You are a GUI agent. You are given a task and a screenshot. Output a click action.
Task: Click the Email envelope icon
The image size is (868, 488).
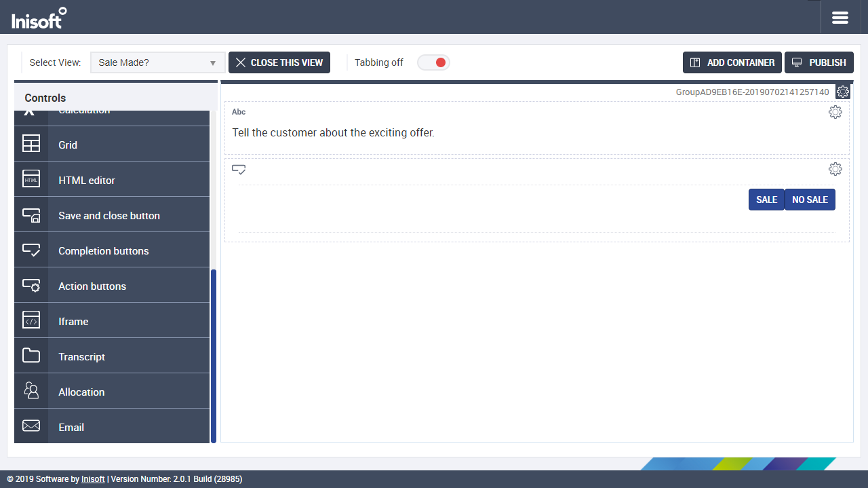click(31, 427)
